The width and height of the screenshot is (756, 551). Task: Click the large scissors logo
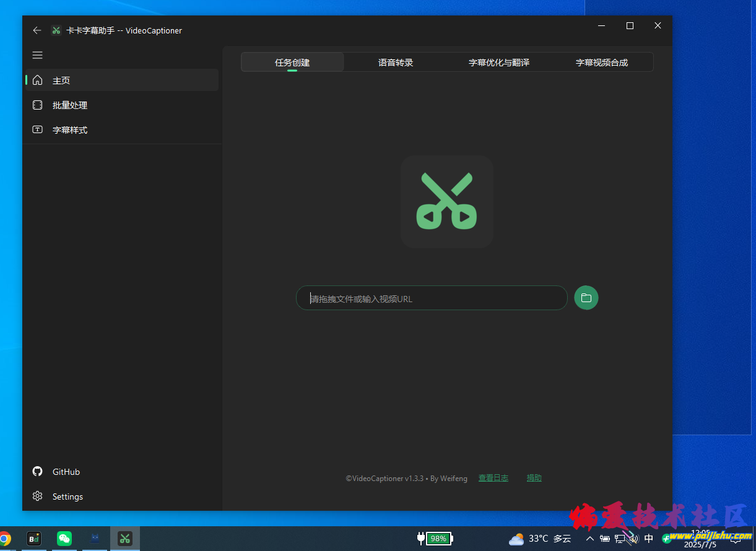446,202
